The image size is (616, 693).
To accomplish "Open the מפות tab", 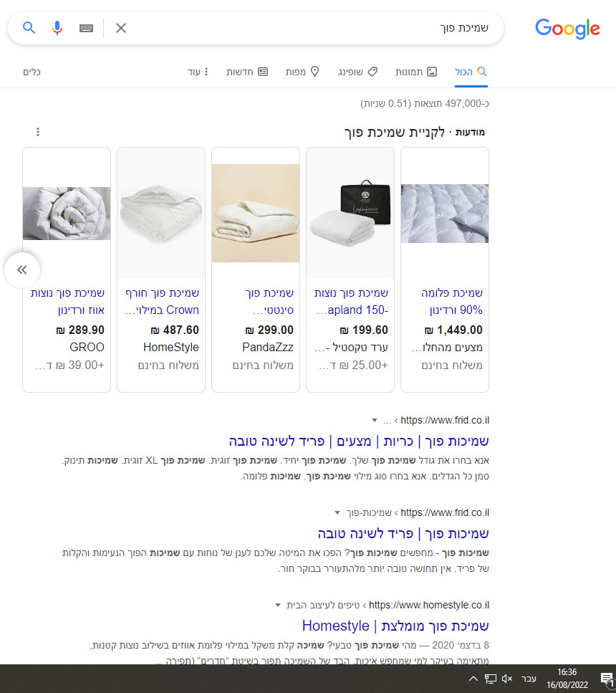I will click(x=302, y=72).
